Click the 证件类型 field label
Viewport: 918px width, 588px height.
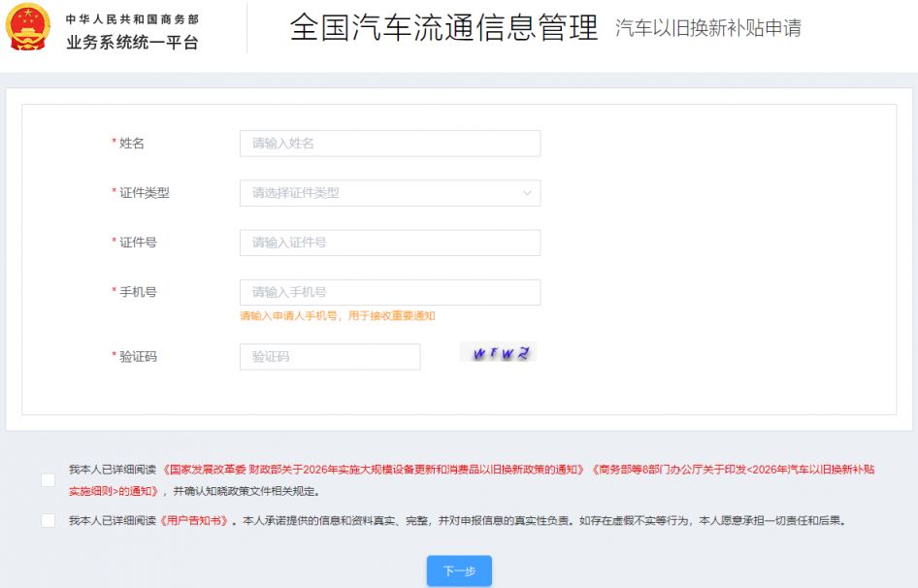pyautogui.click(x=144, y=193)
